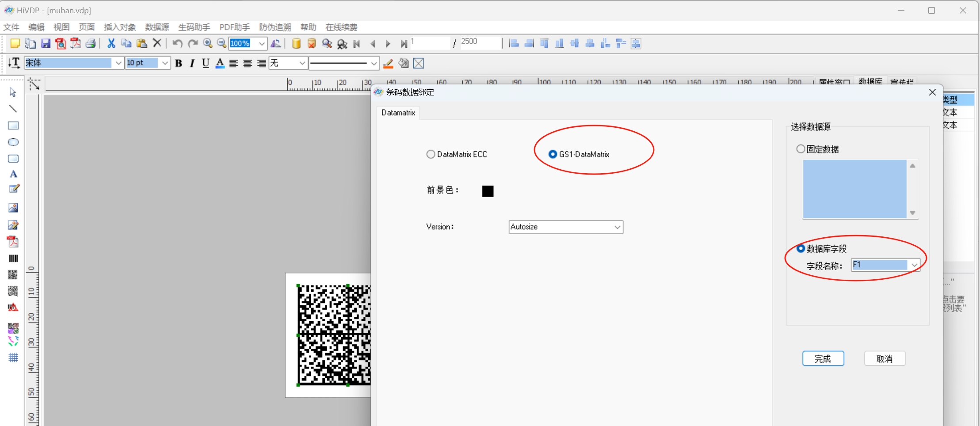The height and width of the screenshot is (426, 980).
Task: Insert a picture with the image tool
Action: (13, 208)
